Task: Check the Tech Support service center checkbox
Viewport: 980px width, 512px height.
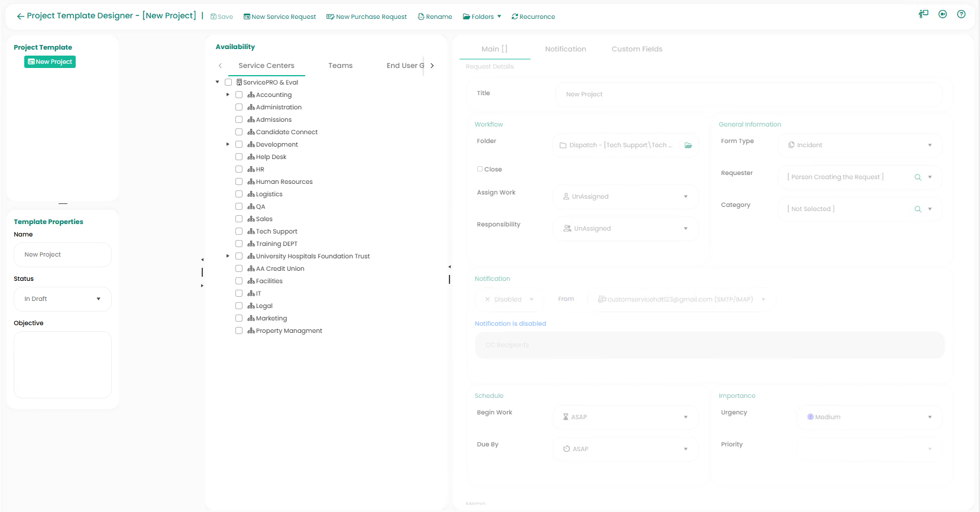Action: 239,231
